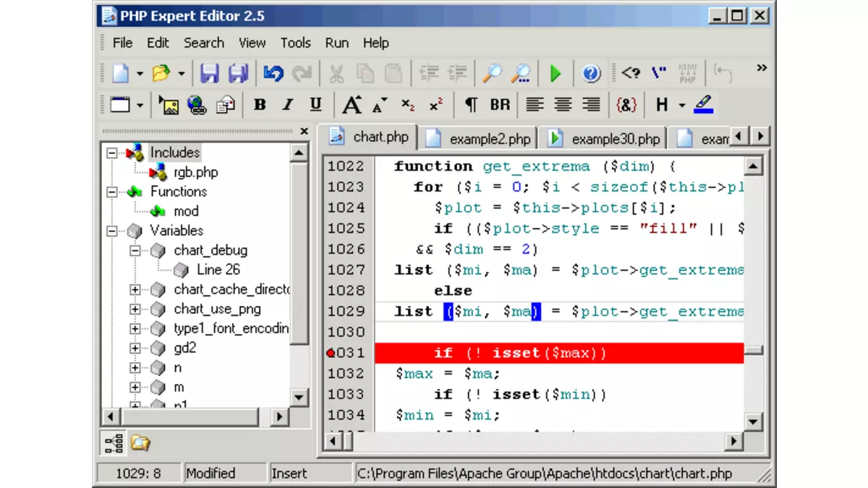Click the Find magnifier icon
The image size is (868, 488).
493,73
